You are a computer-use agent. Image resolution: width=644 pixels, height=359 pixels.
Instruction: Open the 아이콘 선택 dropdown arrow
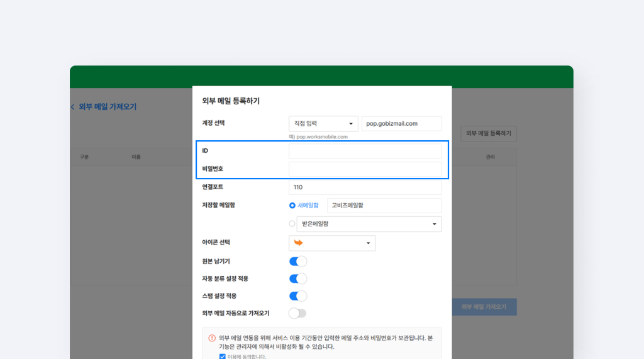pyautogui.click(x=368, y=243)
